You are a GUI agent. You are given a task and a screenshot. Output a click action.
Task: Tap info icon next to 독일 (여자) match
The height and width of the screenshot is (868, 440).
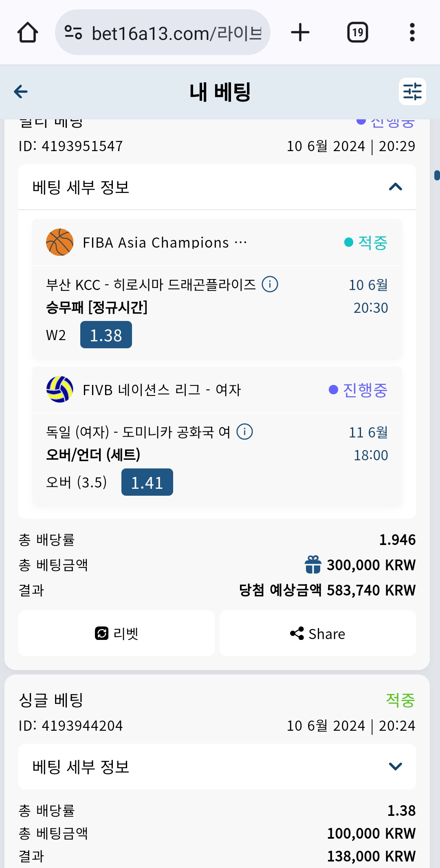coord(245,432)
